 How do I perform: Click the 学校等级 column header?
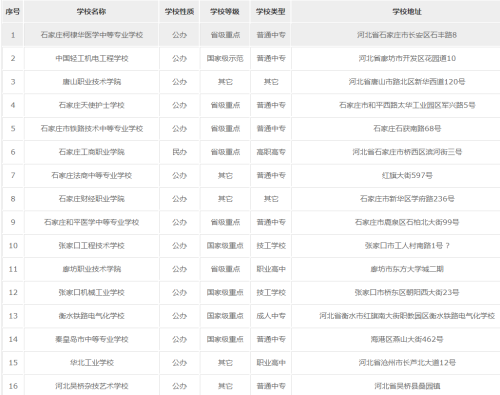pos(225,12)
